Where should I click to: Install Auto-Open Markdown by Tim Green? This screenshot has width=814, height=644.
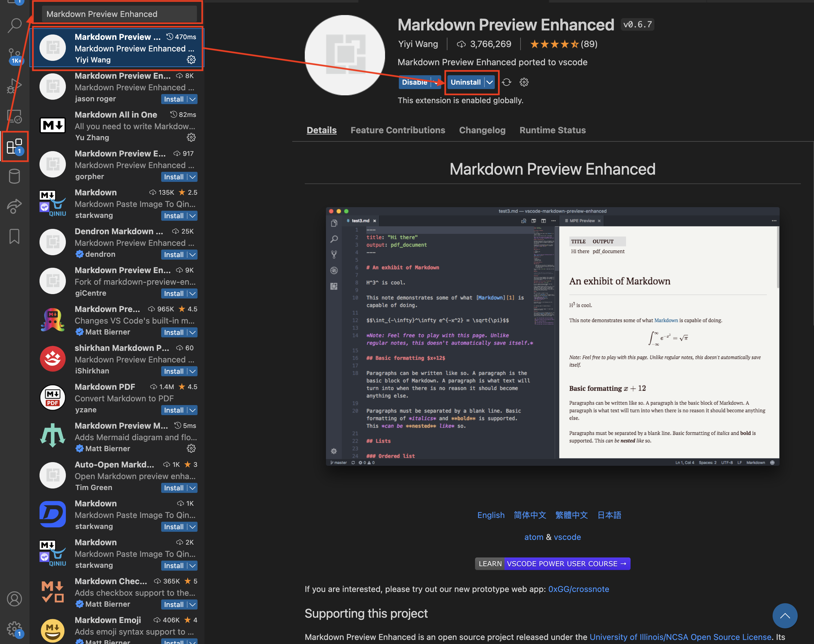coord(174,488)
